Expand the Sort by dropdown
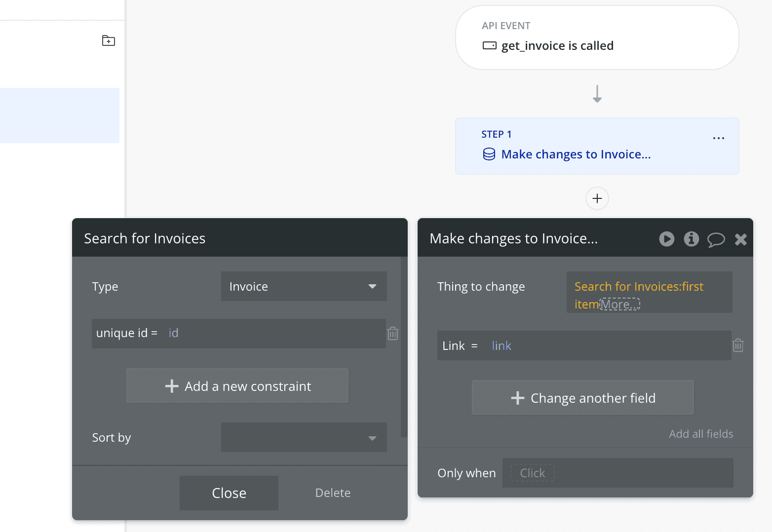772x532 pixels. [304, 437]
